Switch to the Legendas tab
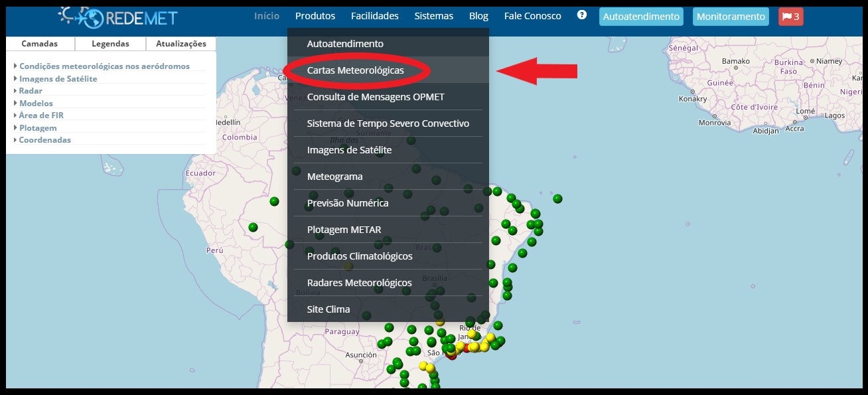This screenshot has height=395, width=868. [110, 44]
